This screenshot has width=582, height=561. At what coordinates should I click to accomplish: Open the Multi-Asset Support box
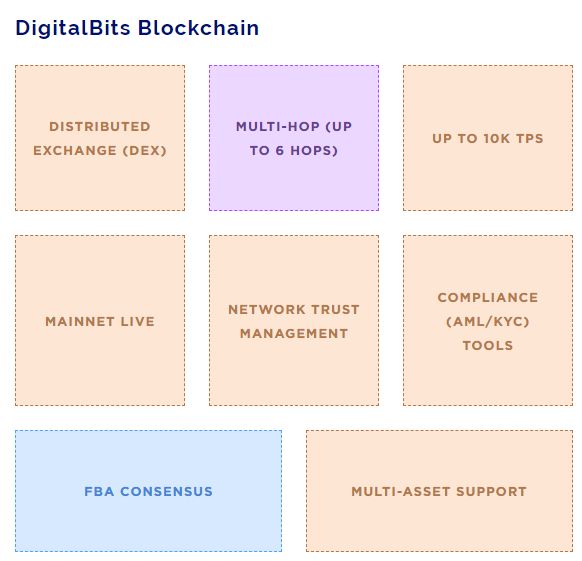pos(439,491)
